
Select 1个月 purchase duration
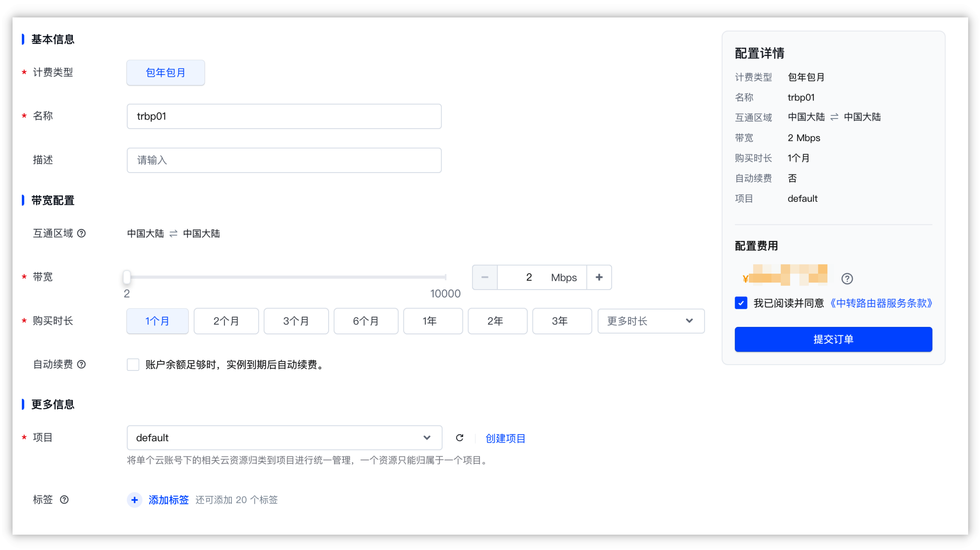point(157,321)
